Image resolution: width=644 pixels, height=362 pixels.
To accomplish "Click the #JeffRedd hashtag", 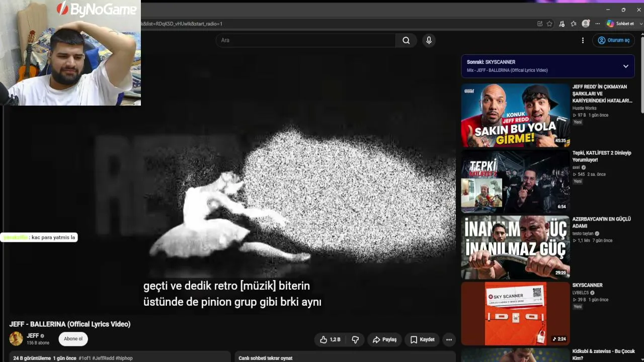I will point(103,358).
